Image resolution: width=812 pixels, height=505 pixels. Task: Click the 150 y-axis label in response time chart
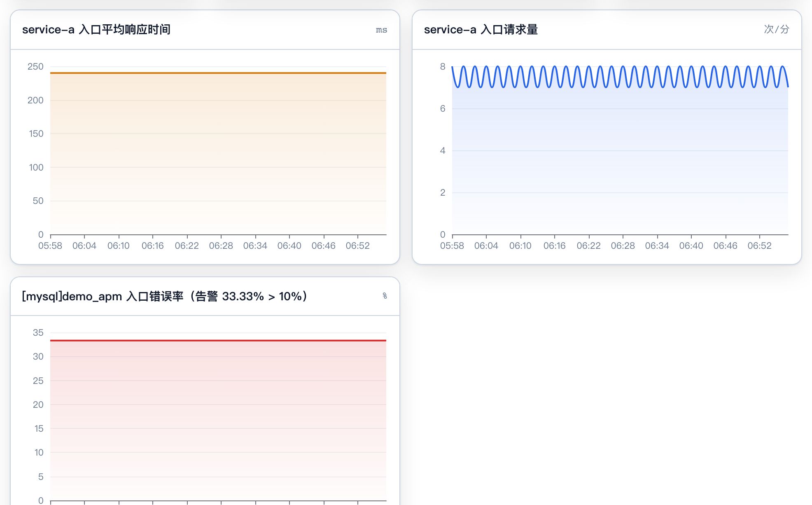(x=36, y=133)
